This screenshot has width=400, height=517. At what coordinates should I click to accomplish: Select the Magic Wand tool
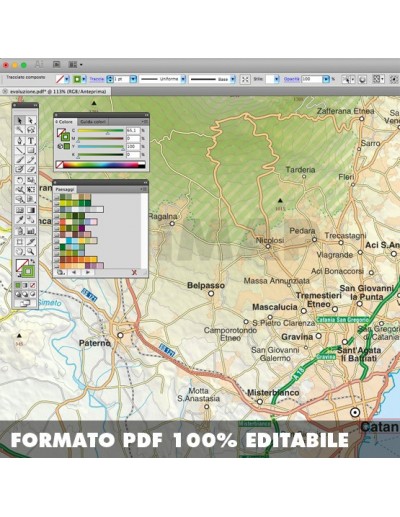tap(20, 130)
